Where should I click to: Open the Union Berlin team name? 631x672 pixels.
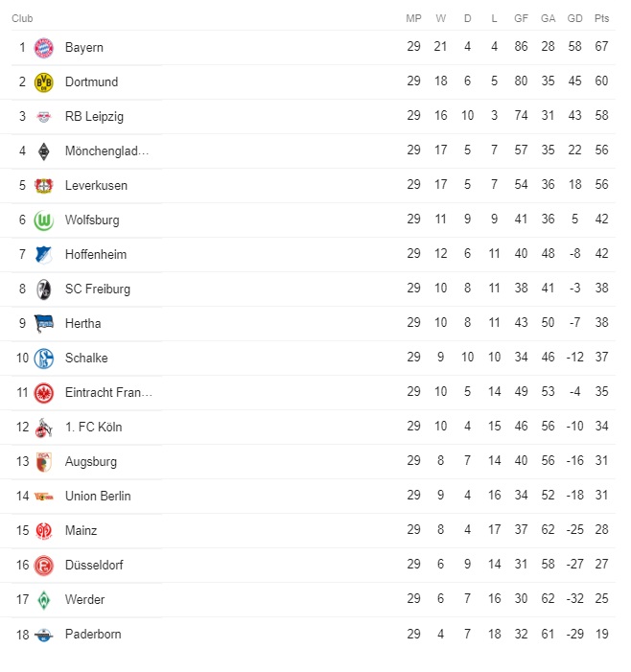(x=98, y=497)
